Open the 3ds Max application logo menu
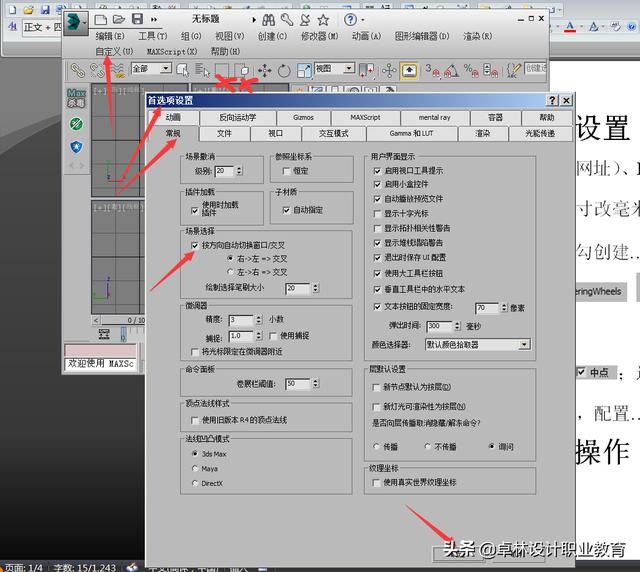Viewport: 640px width, 572px height. click(x=76, y=22)
